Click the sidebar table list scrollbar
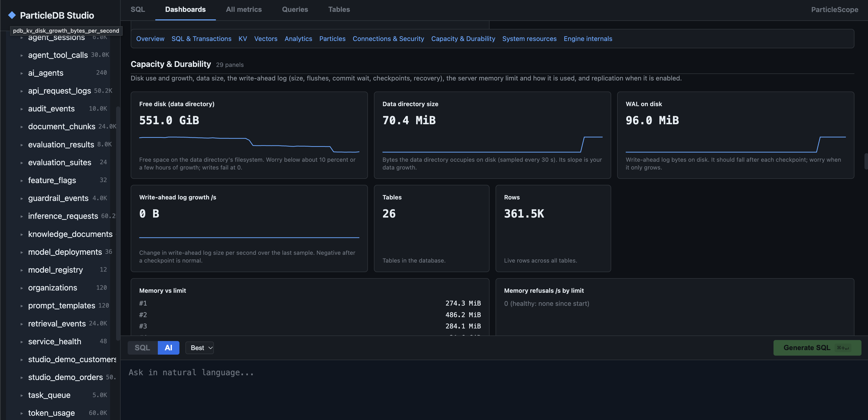This screenshot has width=868, height=420. [x=118, y=223]
